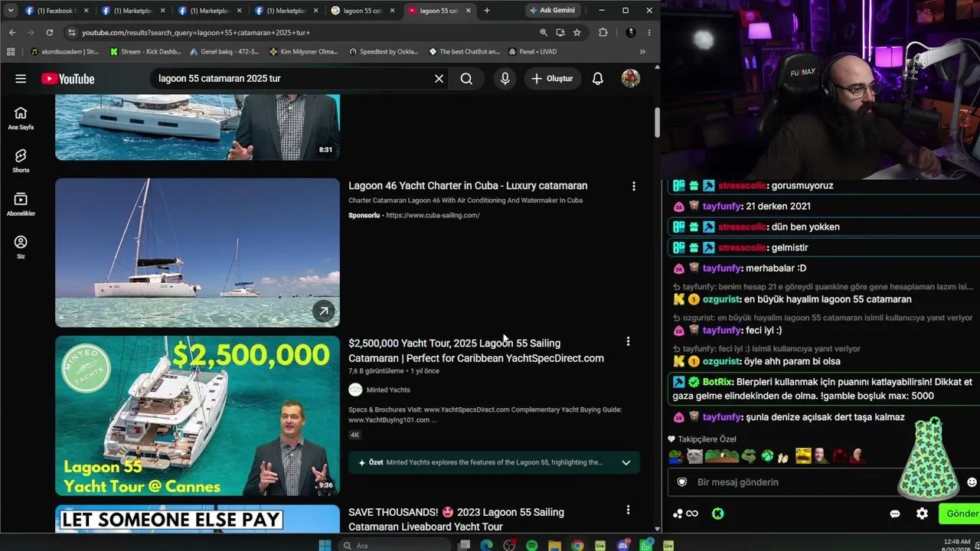The height and width of the screenshot is (551, 980).
Task: Open the Chrome tab search dropdown
Action: pyautogui.click(x=11, y=11)
